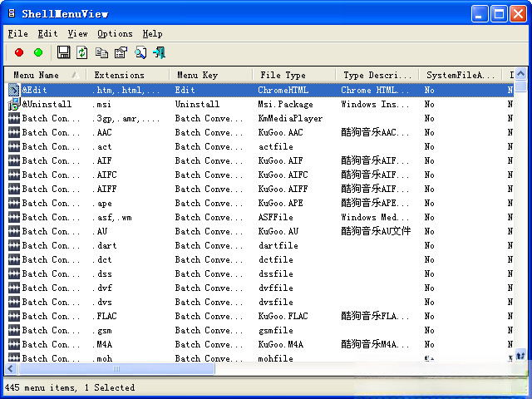Sort by the Extensions column header

coord(127,75)
